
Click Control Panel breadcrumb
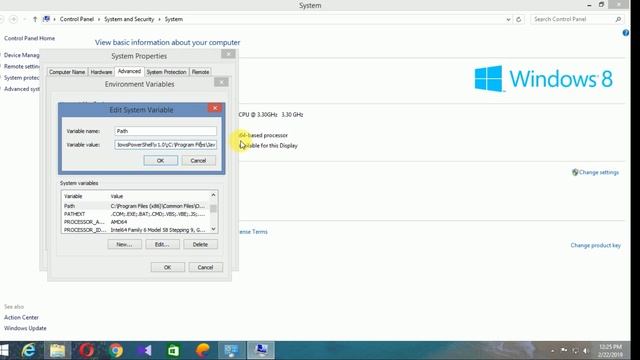[77, 19]
